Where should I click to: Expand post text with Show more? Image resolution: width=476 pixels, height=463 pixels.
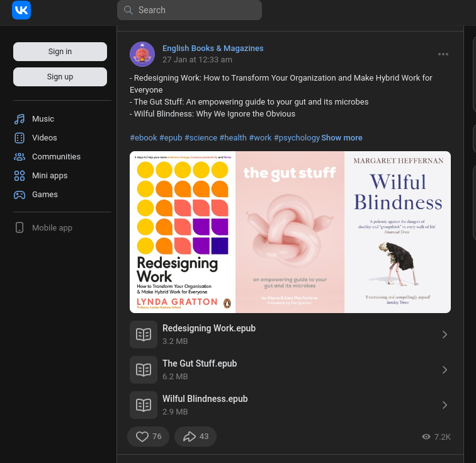[342, 138]
